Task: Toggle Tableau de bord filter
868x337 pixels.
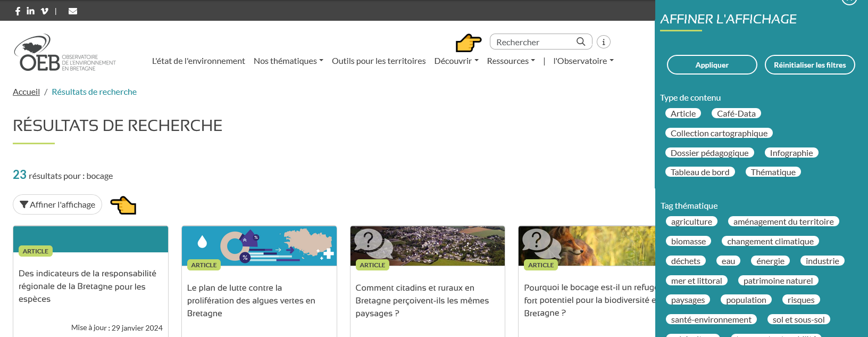Action: click(x=700, y=172)
